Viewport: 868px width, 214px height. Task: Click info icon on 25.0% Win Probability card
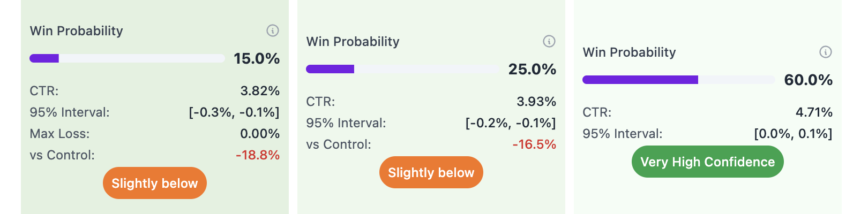(x=549, y=41)
